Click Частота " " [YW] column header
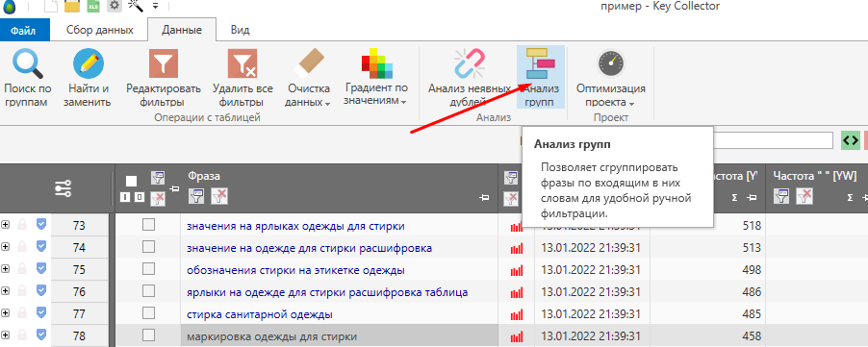This screenshot has width=868, height=347. (x=815, y=176)
